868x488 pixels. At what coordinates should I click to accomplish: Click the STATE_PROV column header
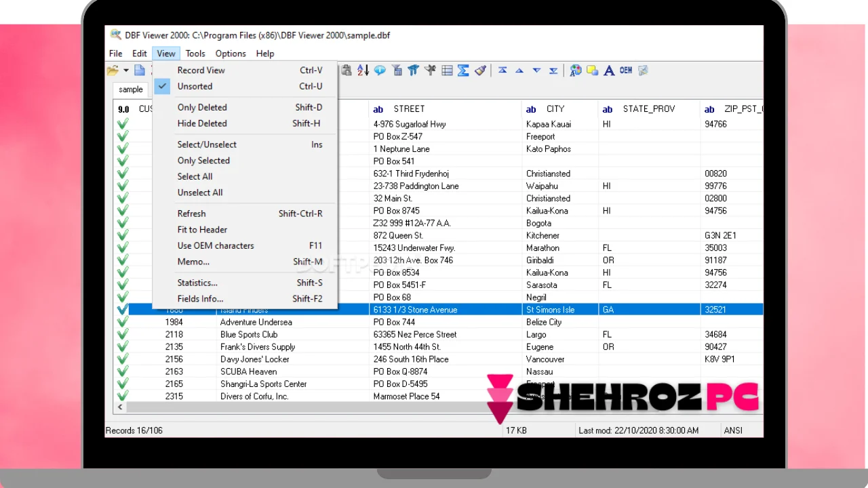pyautogui.click(x=650, y=108)
